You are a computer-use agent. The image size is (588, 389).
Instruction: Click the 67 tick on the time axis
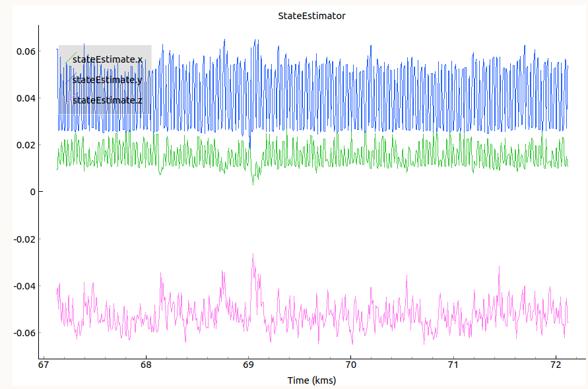tap(44, 365)
